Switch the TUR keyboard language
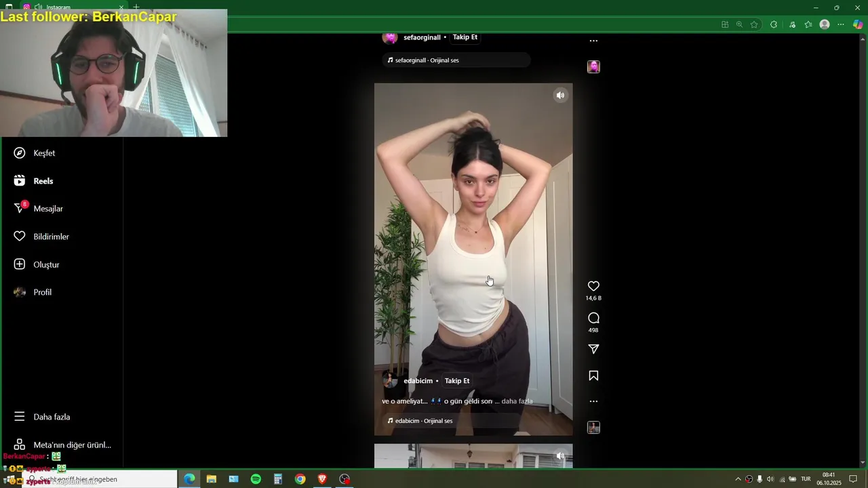The height and width of the screenshot is (488, 868). click(x=806, y=479)
